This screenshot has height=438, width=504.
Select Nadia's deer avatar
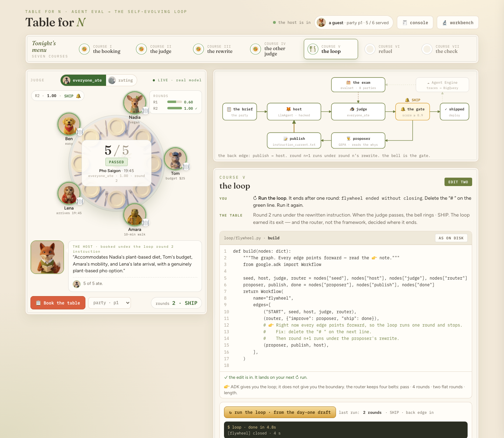tap(135, 103)
